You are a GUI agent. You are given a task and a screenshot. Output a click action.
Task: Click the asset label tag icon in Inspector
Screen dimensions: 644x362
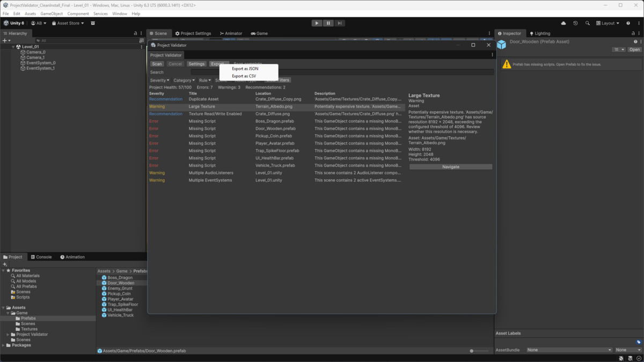pyautogui.click(x=639, y=342)
